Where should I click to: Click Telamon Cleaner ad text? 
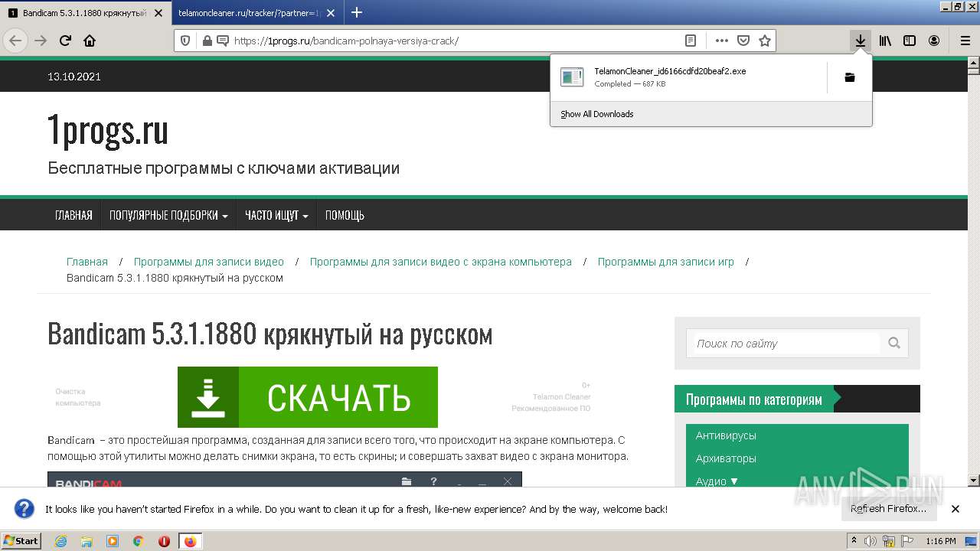(x=561, y=397)
